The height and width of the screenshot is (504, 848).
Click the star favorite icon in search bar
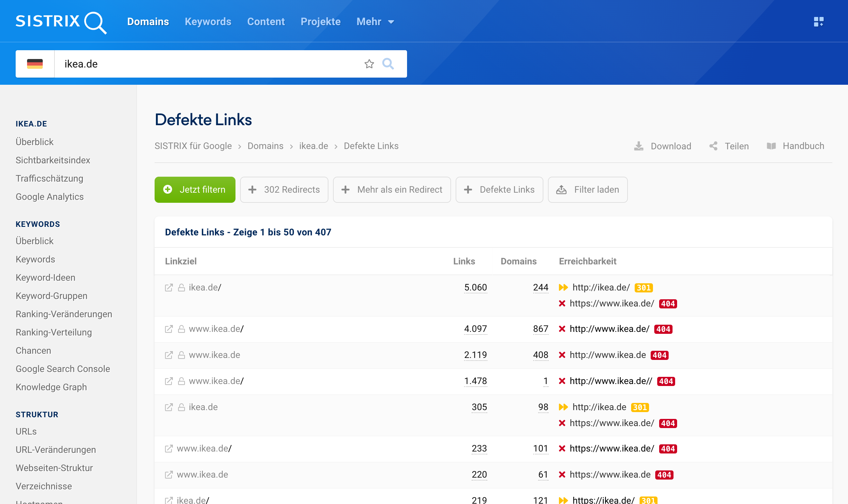pos(369,64)
